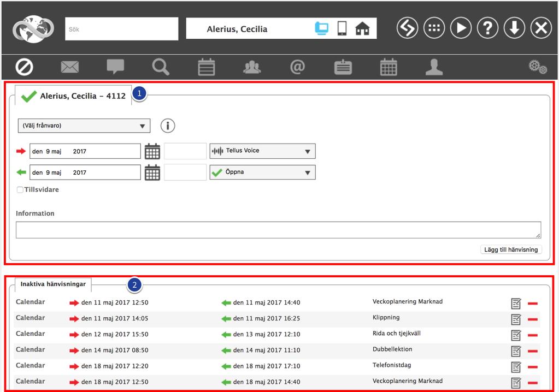Click the Sök search field
The height and width of the screenshot is (392, 559).
click(x=121, y=29)
